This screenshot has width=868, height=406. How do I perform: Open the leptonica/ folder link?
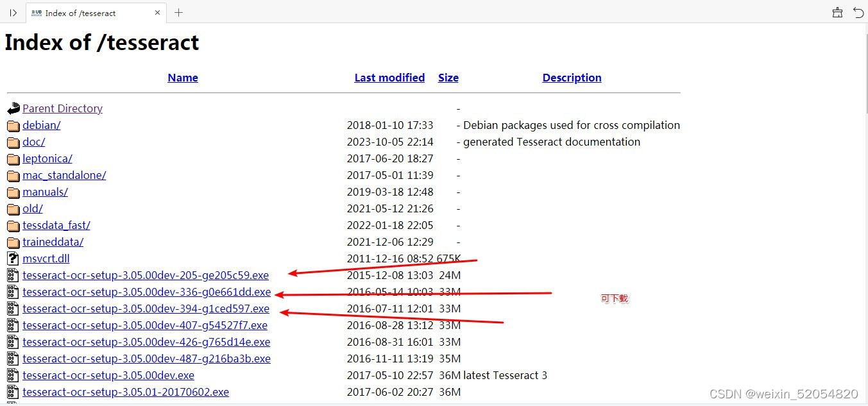point(47,158)
